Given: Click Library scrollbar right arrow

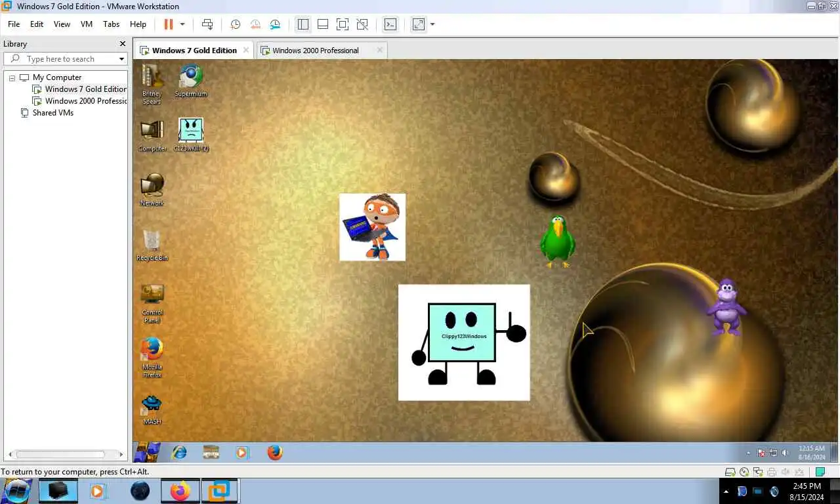Looking at the screenshot, I should pos(121,454).
